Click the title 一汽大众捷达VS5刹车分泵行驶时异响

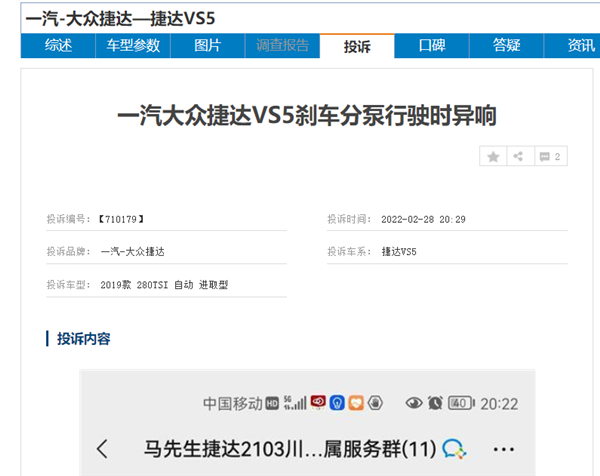pos(307,115)
